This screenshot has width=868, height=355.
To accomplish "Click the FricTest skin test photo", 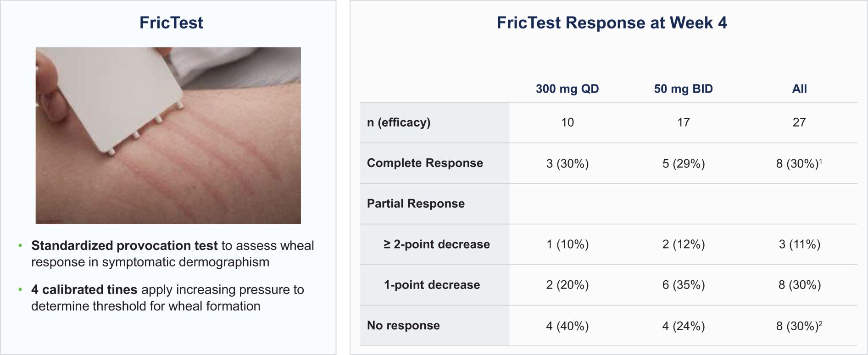I will (168, 135).
